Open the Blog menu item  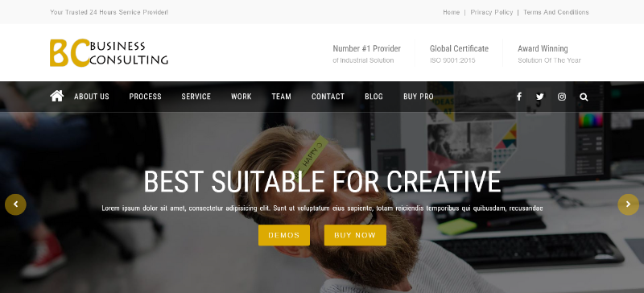(374, 97)
